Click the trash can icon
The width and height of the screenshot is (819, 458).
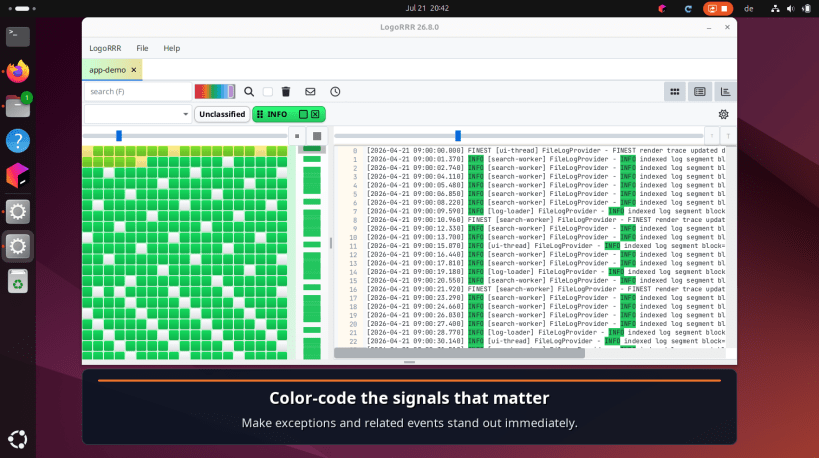(286, 92)
